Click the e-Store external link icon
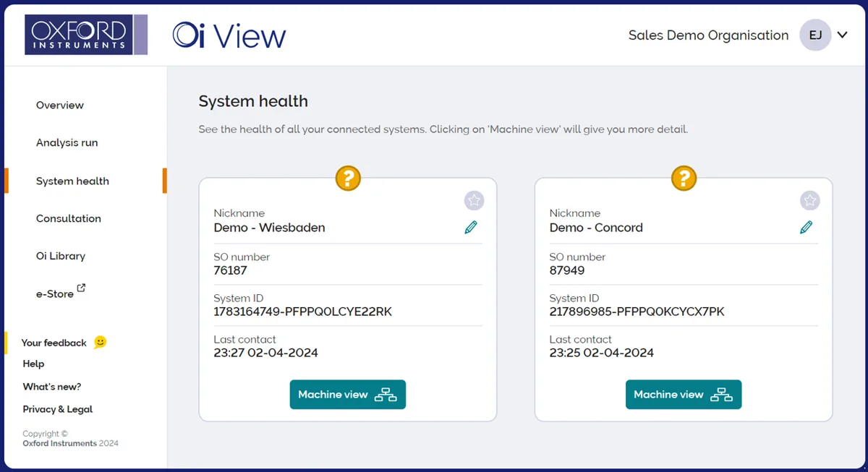 tap(81, 288)
